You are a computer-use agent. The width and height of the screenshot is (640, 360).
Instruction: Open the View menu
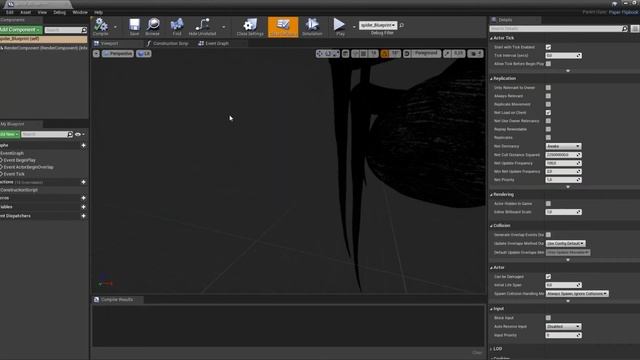pyautogui.click(x=42, y=12)
